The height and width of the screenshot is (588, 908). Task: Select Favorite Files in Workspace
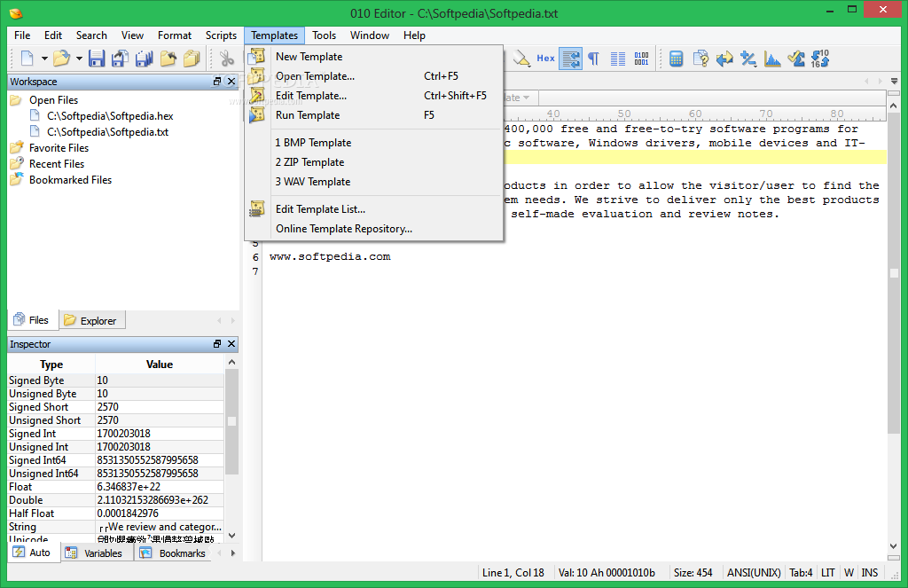point(59,148)
